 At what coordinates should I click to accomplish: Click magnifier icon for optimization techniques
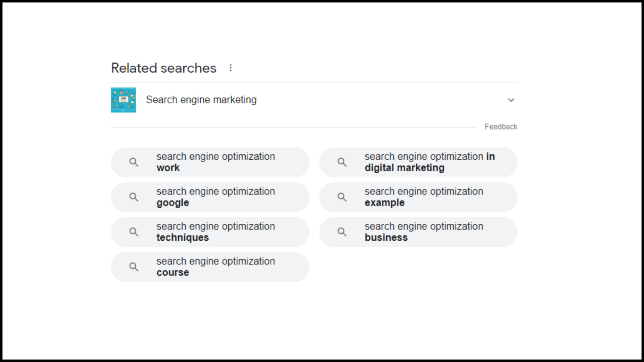tap(134, 232)
